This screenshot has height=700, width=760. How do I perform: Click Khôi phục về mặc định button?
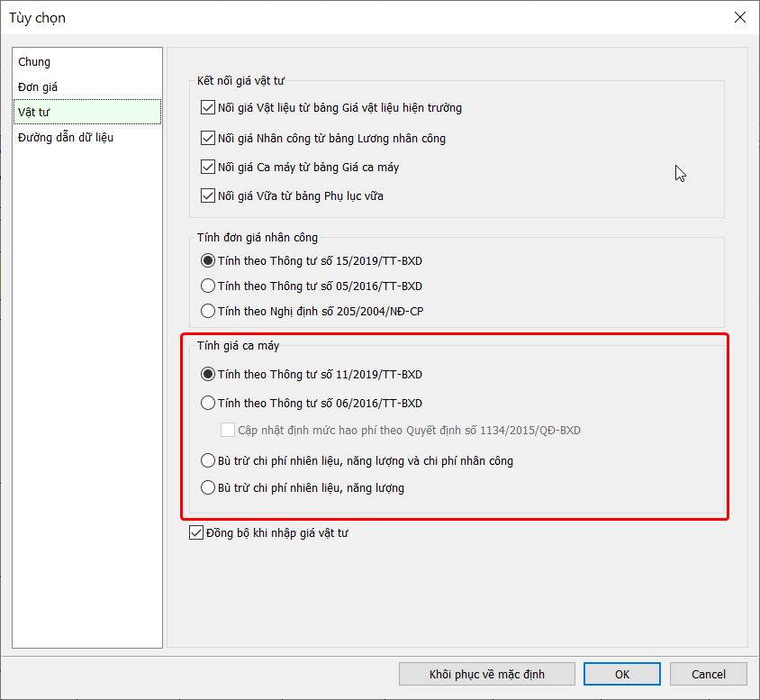tap(486, 674)
